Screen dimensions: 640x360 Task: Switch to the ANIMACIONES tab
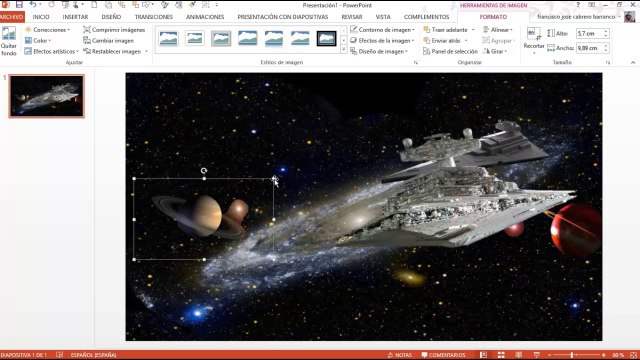[205, 17]
